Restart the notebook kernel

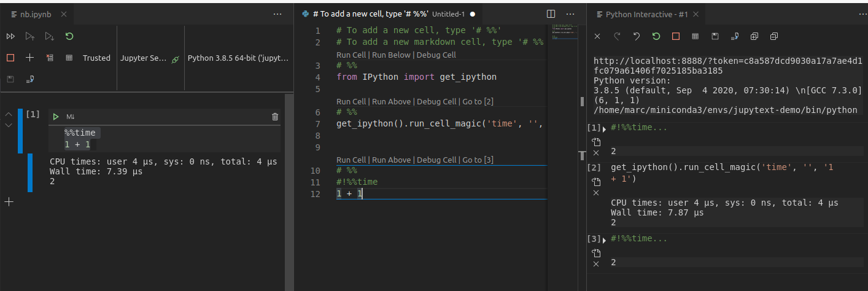(69, 37)
